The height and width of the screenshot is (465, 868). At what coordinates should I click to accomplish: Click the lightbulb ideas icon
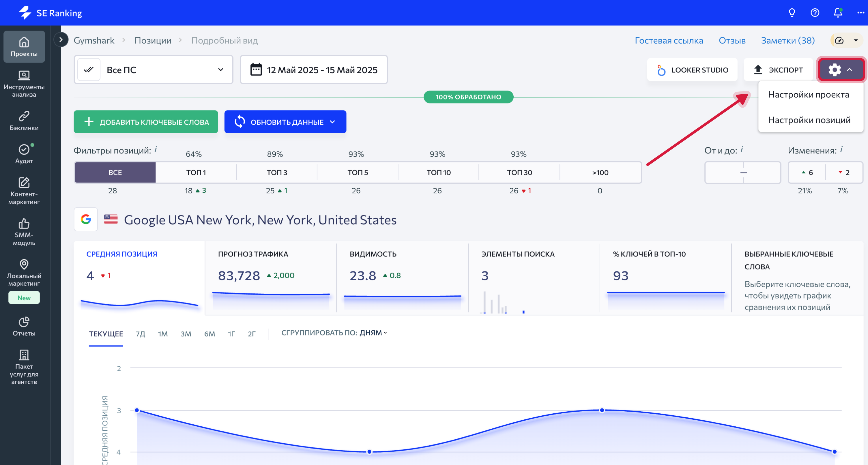pyautogui.click(x=792, y=13)
